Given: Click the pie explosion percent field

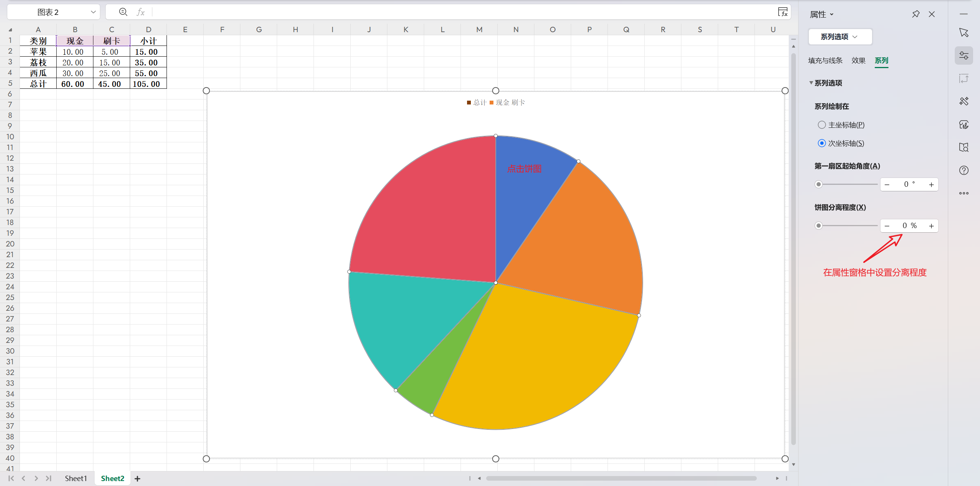Looking at the screenshot, I should (909, 226).
